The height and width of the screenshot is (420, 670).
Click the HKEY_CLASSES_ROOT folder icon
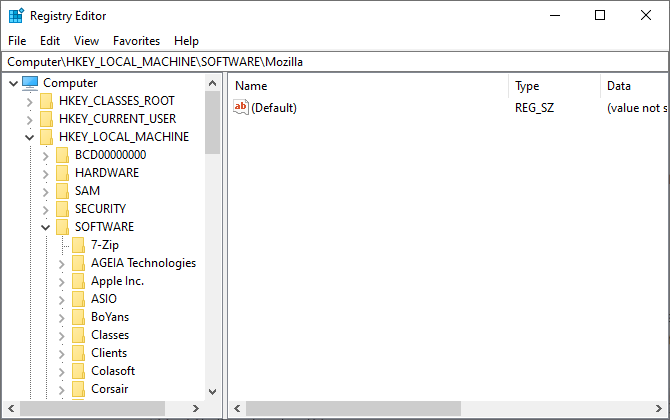tap(47, 101)
